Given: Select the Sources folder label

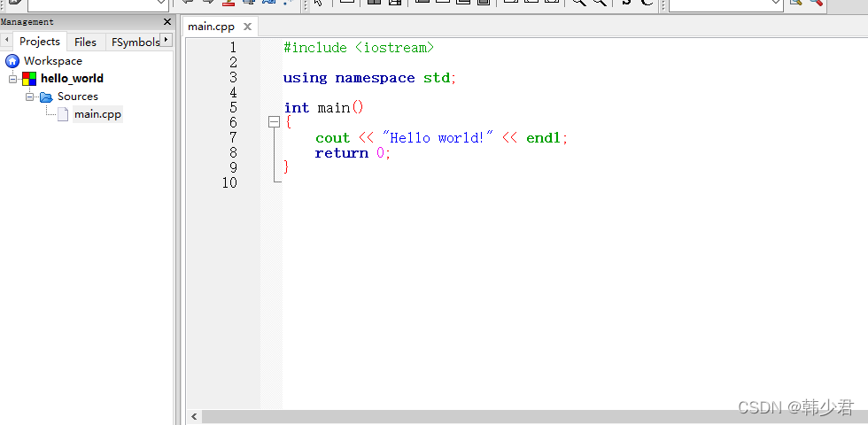Looking at the screenshot, I should tap(78, 97).
